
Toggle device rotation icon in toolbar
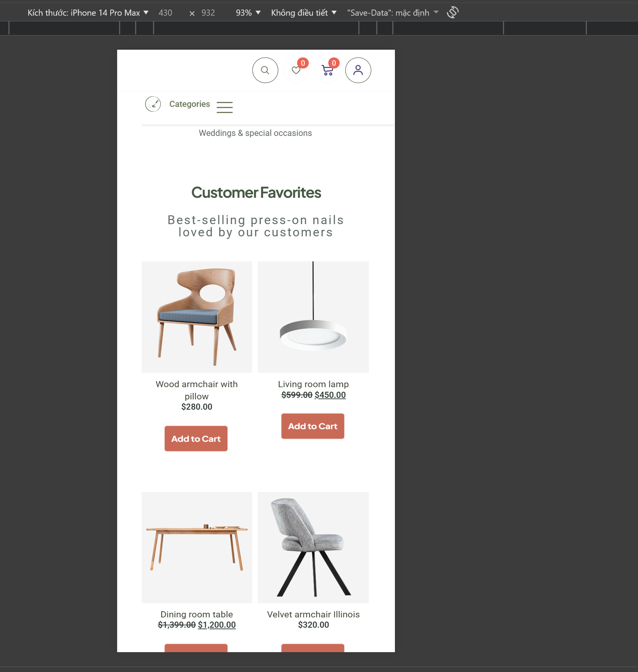[453, 12]
